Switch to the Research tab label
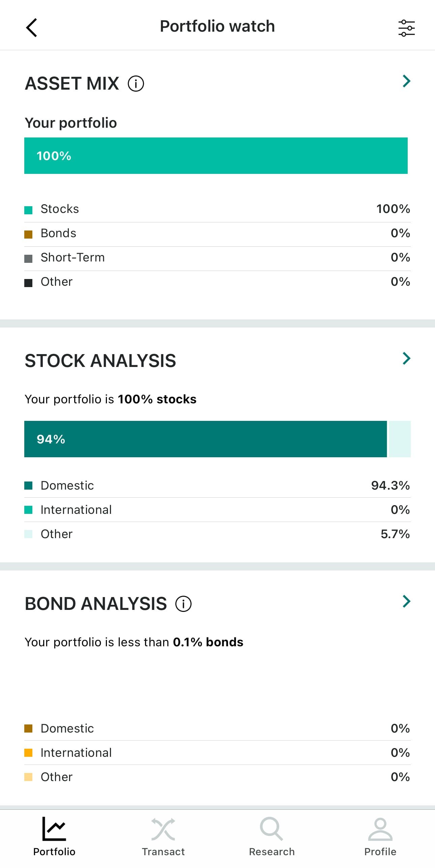This screenshot has height=868, width=435. coord(271,852)
